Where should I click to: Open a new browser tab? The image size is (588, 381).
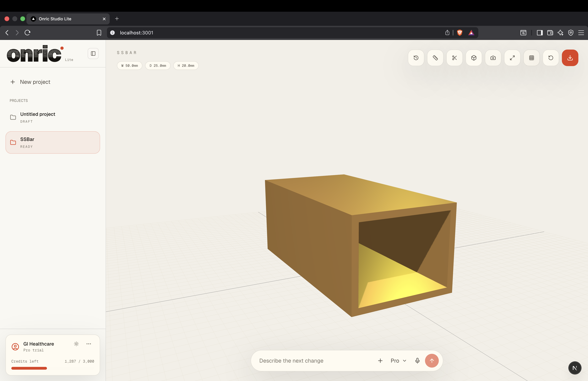[x=117, y=19]
